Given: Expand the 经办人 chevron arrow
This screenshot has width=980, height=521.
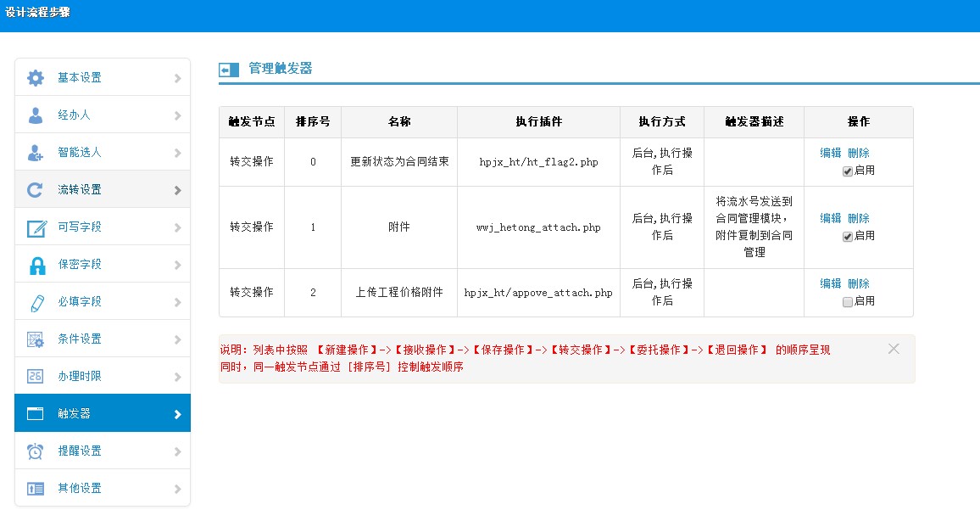Looking at the screenshot, I should [x=177, y=115].
